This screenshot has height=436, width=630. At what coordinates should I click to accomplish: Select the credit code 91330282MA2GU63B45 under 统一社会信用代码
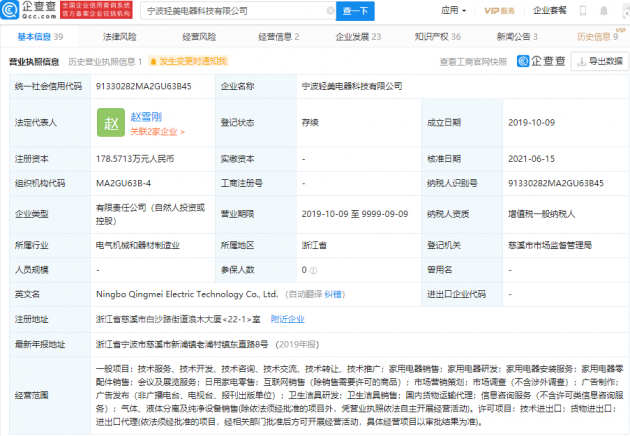pyautogui.click(x=143, y=86)
